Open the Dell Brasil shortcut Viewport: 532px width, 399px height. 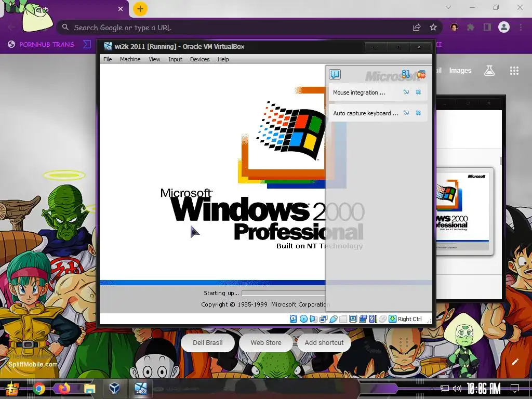(208, 343)
